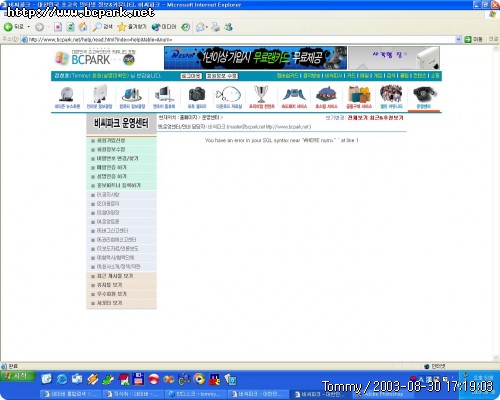Click the 로그아웃 logout button

pyautogui.click(x=191, y=76)
